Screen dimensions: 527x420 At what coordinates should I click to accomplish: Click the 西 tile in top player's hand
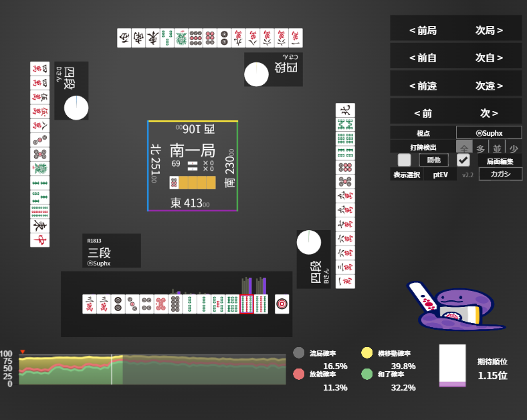[x=124, y=38]
